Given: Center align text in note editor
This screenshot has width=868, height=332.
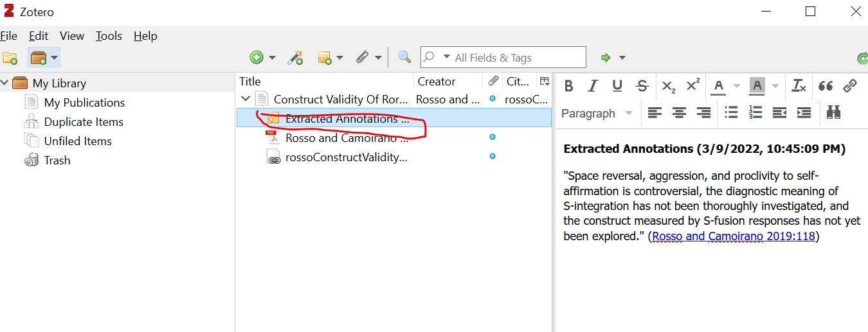Looking at the screenshot, I should (x=679, y=113).
